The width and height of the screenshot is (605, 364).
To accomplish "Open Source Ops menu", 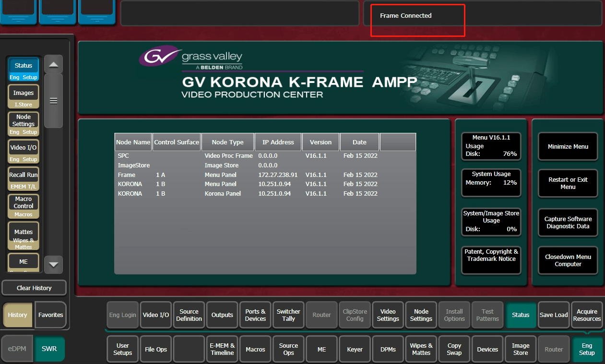I will 289,349.
